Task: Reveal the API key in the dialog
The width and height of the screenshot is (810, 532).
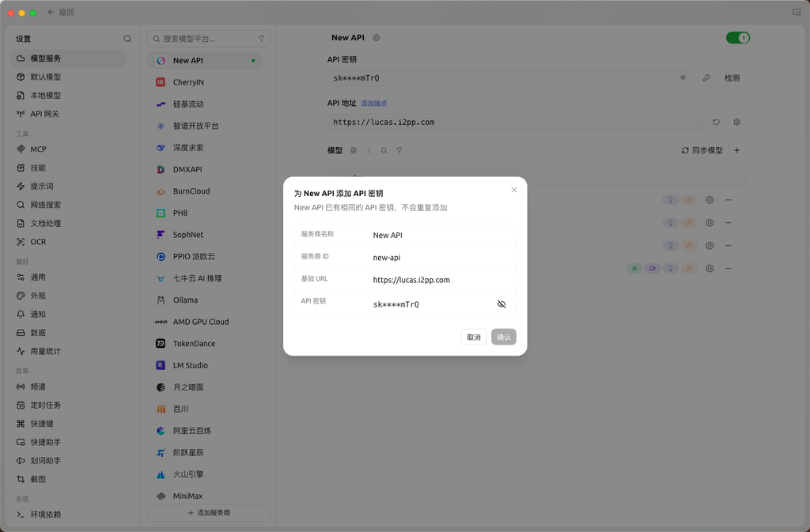Action: 501,304
